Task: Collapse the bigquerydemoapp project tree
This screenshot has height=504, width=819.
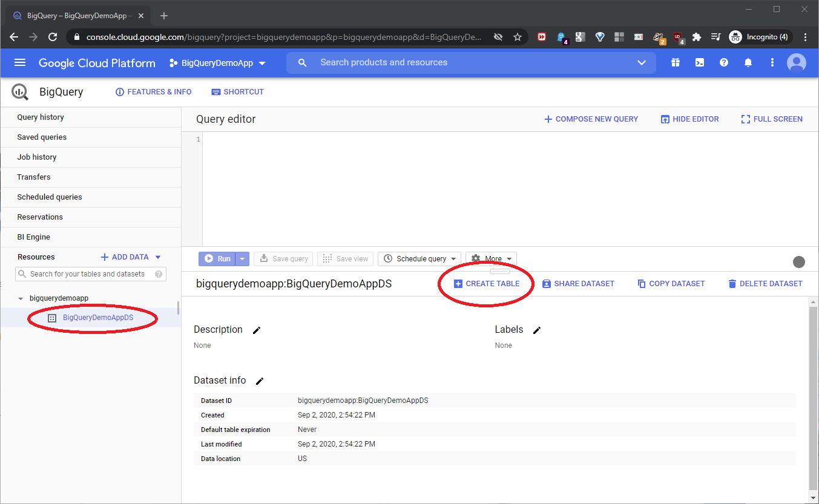Action: click(21, 298)
